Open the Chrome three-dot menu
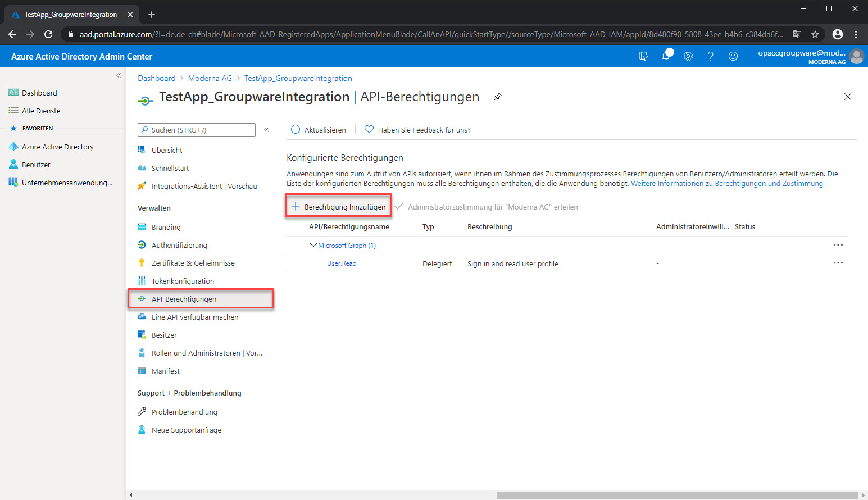The height and width of the screenshot is (500, 868). point(856,34)
